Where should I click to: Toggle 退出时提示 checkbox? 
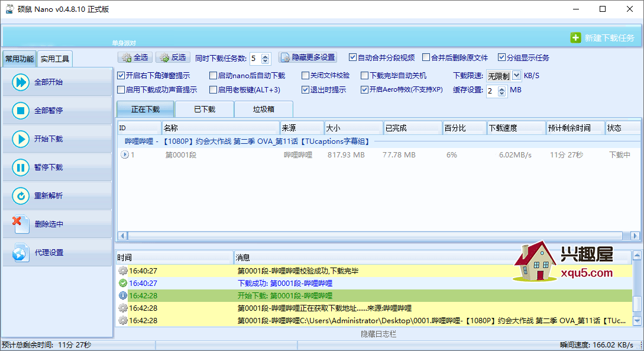tap(305, 89)
